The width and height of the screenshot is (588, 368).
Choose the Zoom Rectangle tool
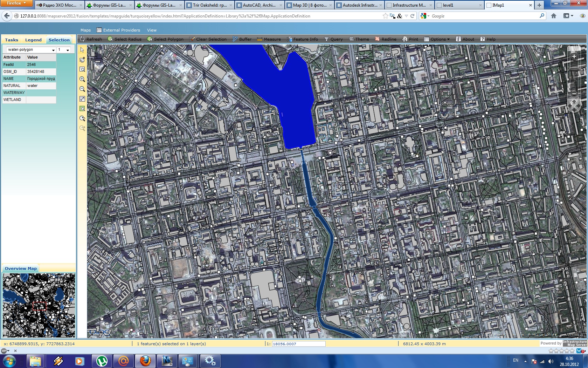coord(82,69)
